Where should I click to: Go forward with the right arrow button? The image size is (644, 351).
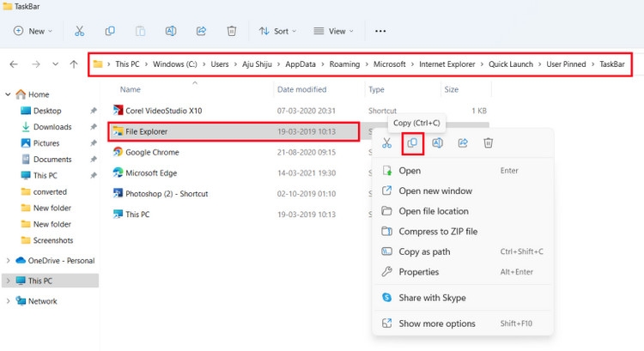[x=36, y=64]
